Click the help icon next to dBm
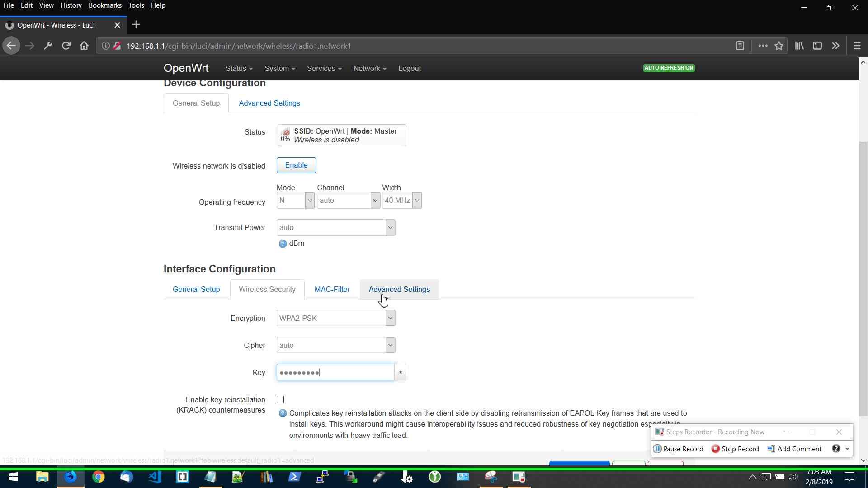The image size is (868, 488). 283,244
